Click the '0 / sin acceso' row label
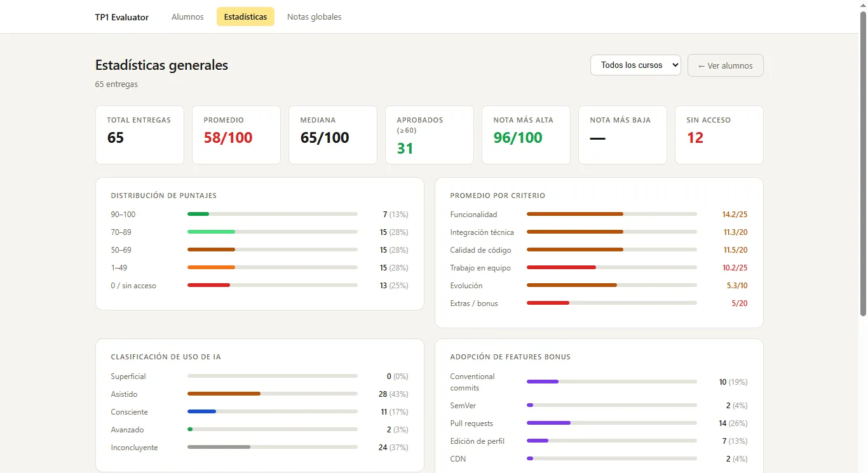Viewport: 868px width, 473px height. tap(133, 285)
